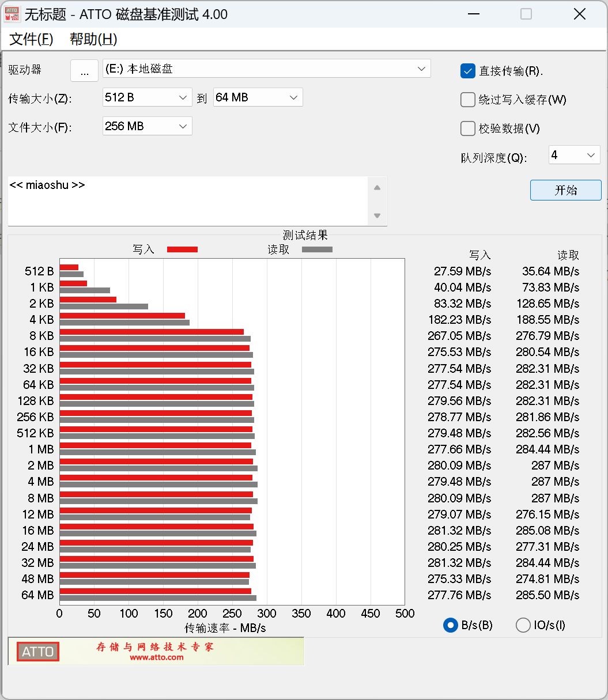Open the queue depth dropdown showing 4
This screenshot has width=608, height=700.
(x=574, y=154)
